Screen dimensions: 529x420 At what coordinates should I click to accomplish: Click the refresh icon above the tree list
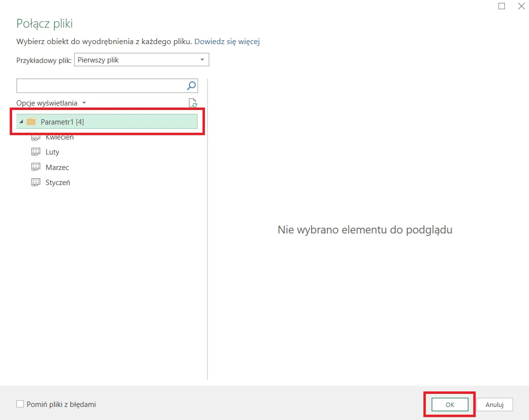tap(192, 103)
